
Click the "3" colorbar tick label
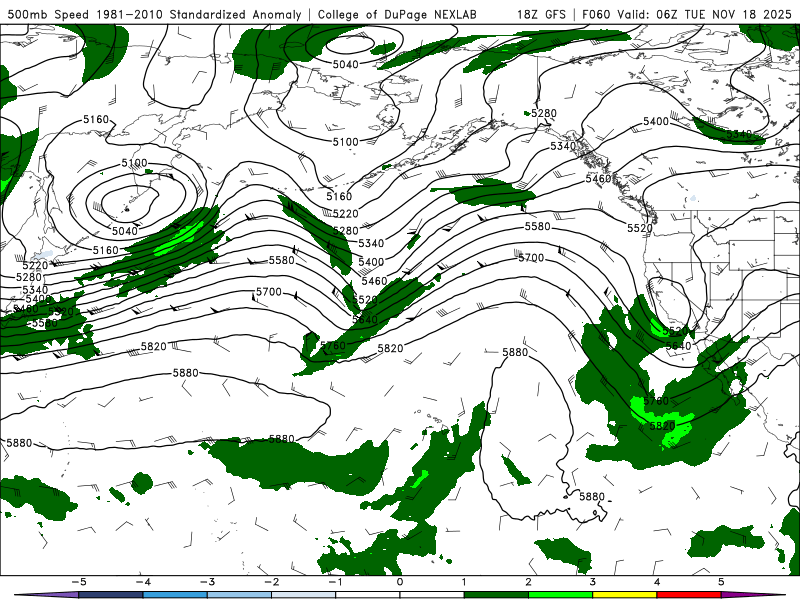pos(592,582)
